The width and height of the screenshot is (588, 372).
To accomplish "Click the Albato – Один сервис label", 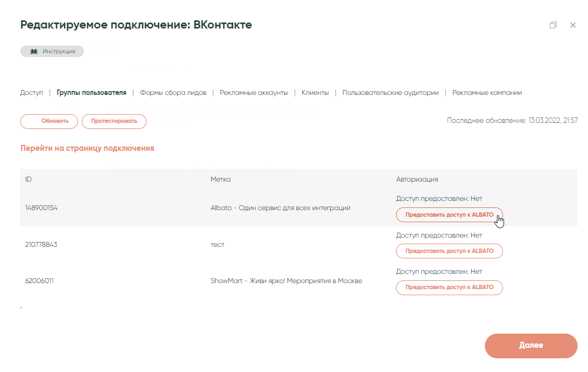I will (280, 208).
